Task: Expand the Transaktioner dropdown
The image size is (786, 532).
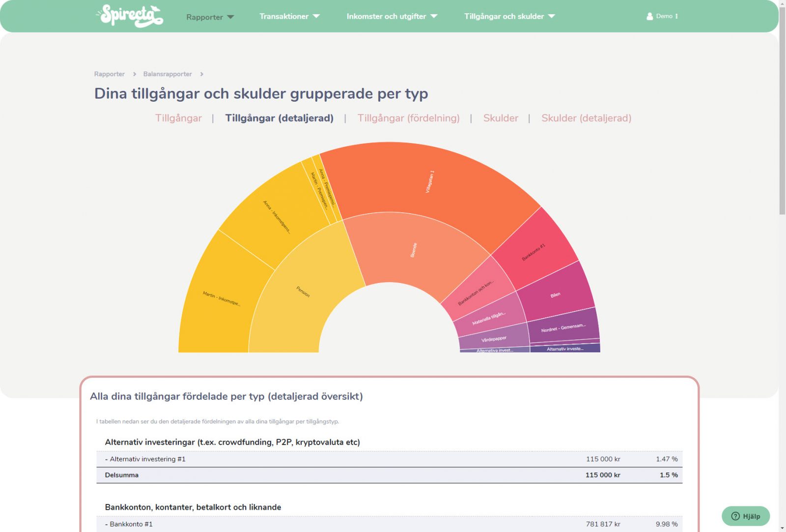Action: [289, 16]
